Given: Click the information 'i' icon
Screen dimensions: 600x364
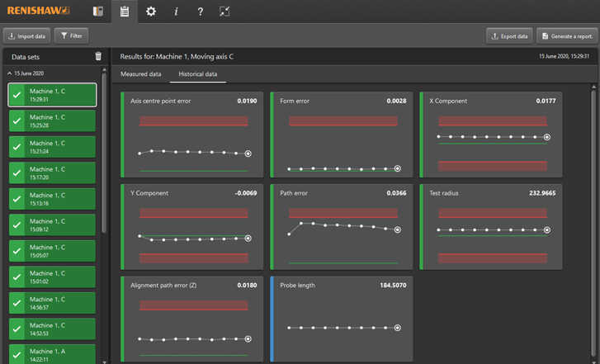Looking at the screenshot, I should 176,12.
